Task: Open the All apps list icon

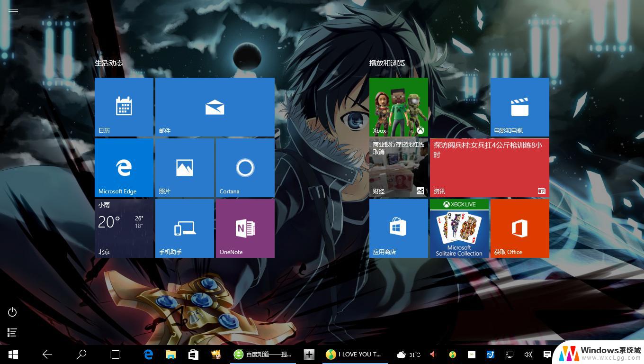Action: point(13,333)
